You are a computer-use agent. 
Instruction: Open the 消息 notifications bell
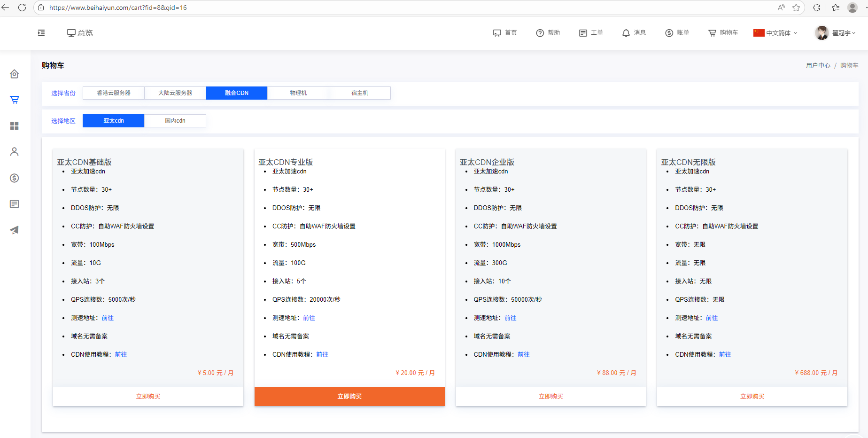[x=634, y=33]
